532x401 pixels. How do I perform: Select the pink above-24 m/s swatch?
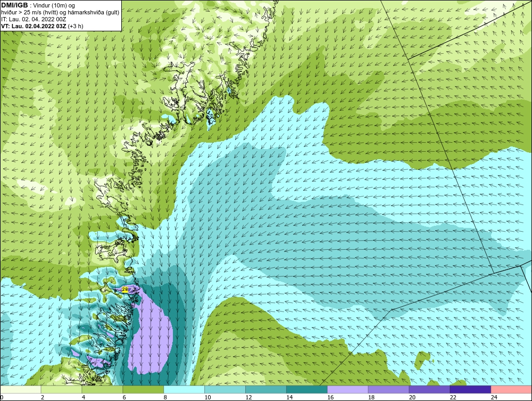point(511,389)
